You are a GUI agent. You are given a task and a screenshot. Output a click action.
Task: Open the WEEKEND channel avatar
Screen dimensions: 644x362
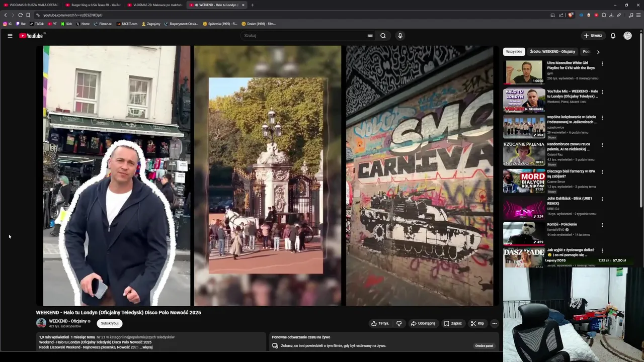(x=41, y=323)
